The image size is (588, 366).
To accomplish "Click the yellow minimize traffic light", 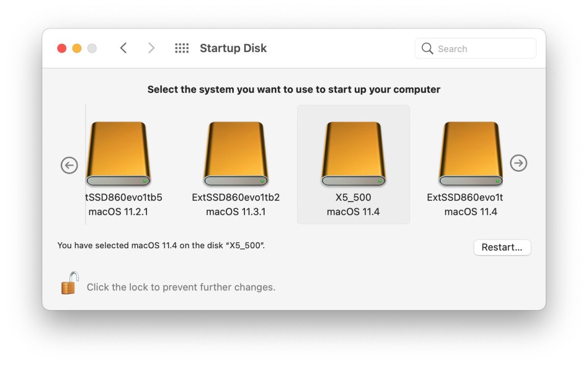I will (76, 48).
